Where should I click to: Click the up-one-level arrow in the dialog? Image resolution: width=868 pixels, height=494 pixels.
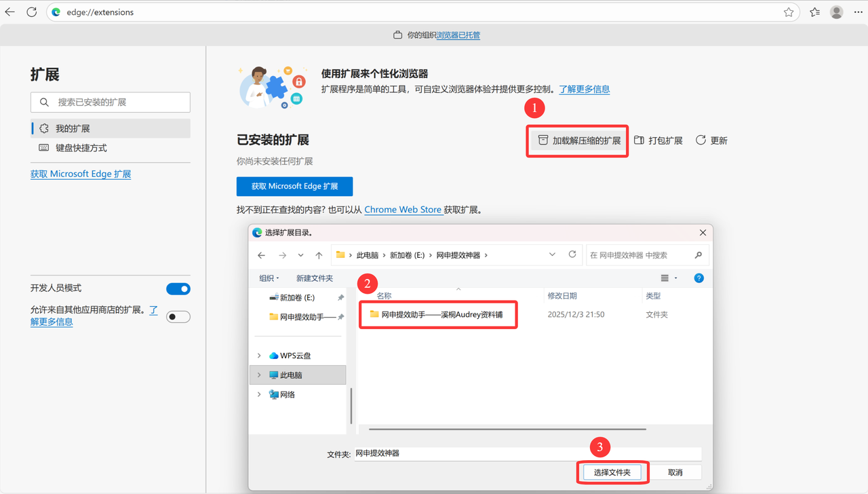pyautogui.click(x=319, y=254)
